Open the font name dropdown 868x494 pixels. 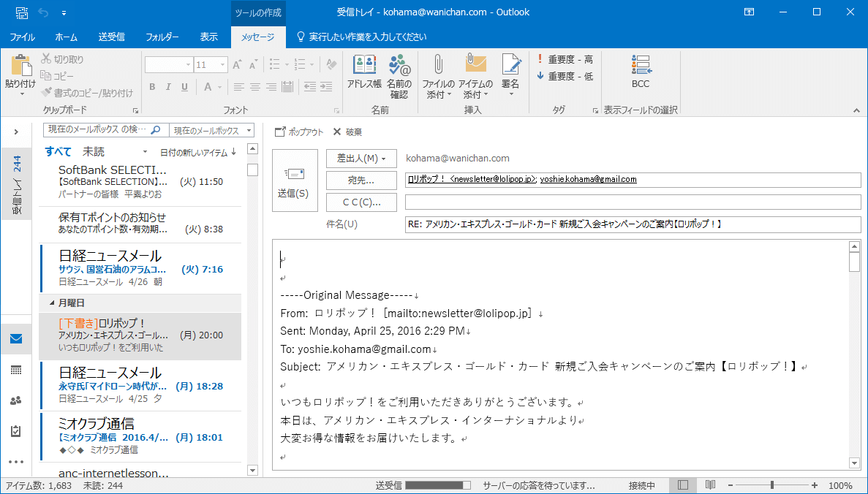pyautogui.click(x=187, y=65)
